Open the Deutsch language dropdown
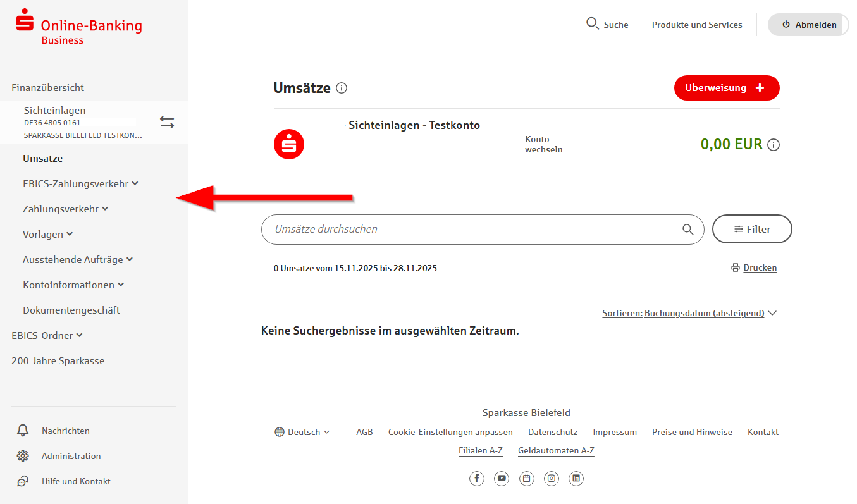The image size is (857, 504). coord(303,433)
